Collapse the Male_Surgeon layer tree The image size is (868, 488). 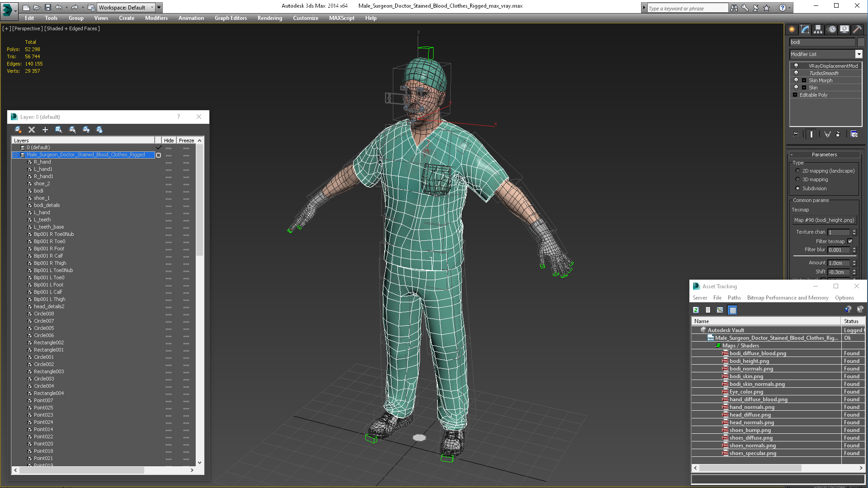point(15,155)
